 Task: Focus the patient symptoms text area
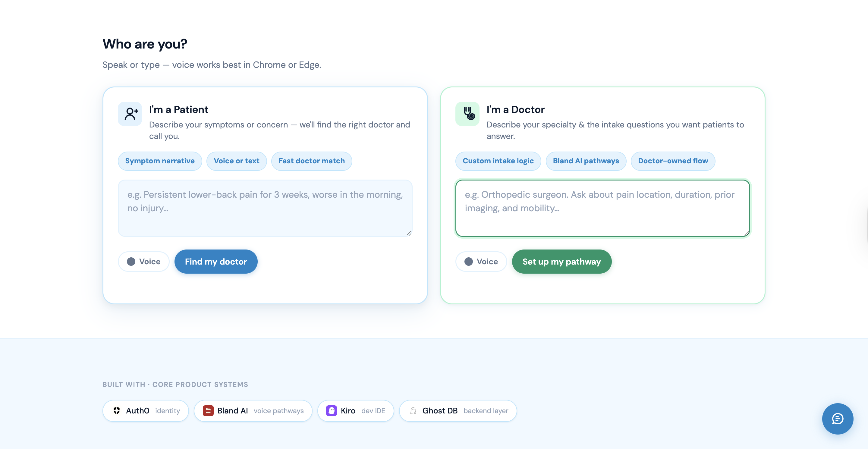coord(265,208)
